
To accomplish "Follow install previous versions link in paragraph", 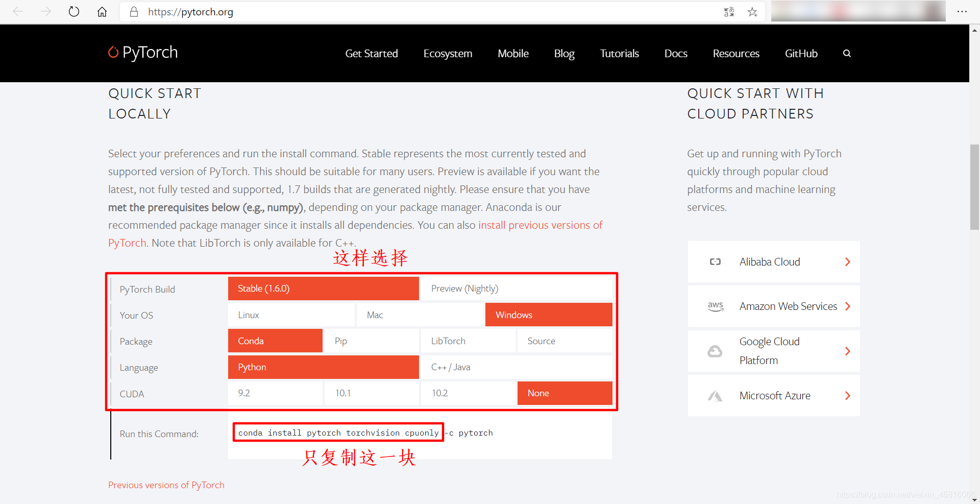I will tap(541, 225).
